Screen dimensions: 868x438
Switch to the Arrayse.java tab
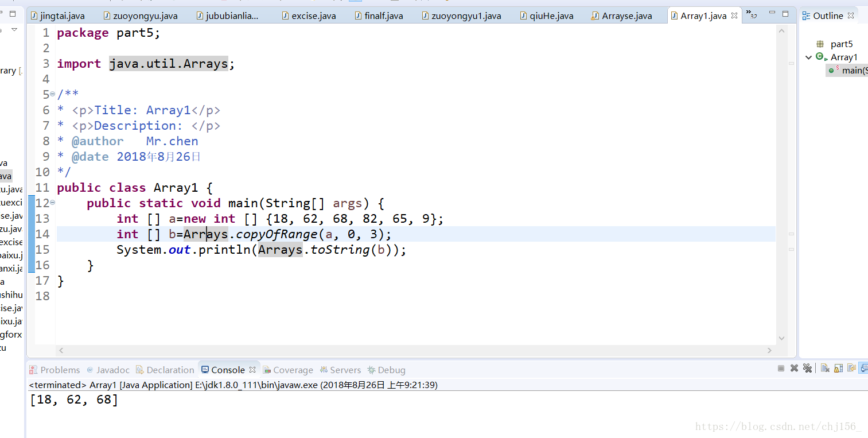[x=621, y=16]
